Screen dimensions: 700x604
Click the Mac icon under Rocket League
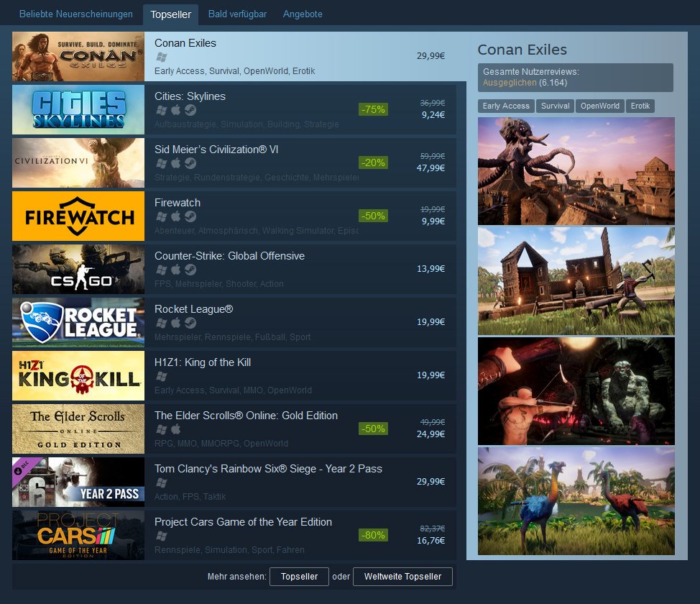coord(176,323)
